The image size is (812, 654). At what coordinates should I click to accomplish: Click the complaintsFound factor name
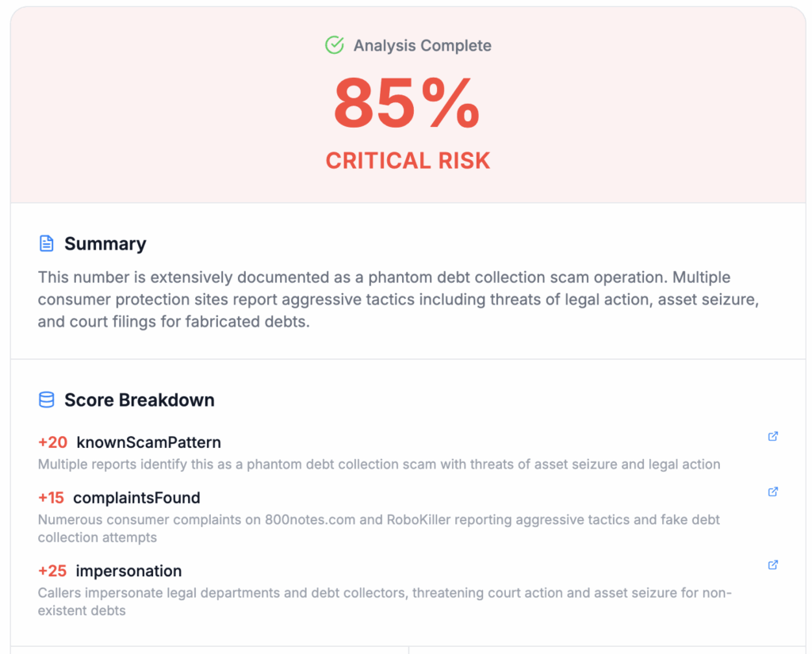tap(136, 498)
